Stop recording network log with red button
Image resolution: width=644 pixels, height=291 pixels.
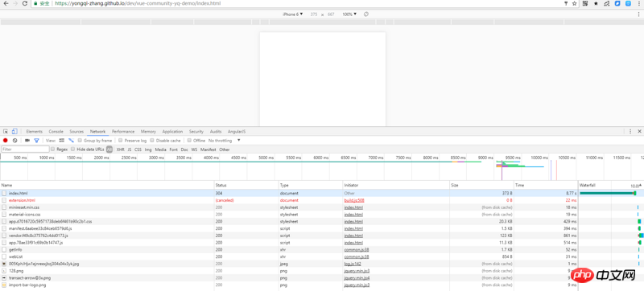pyautogui.click(x=6, y=141)
